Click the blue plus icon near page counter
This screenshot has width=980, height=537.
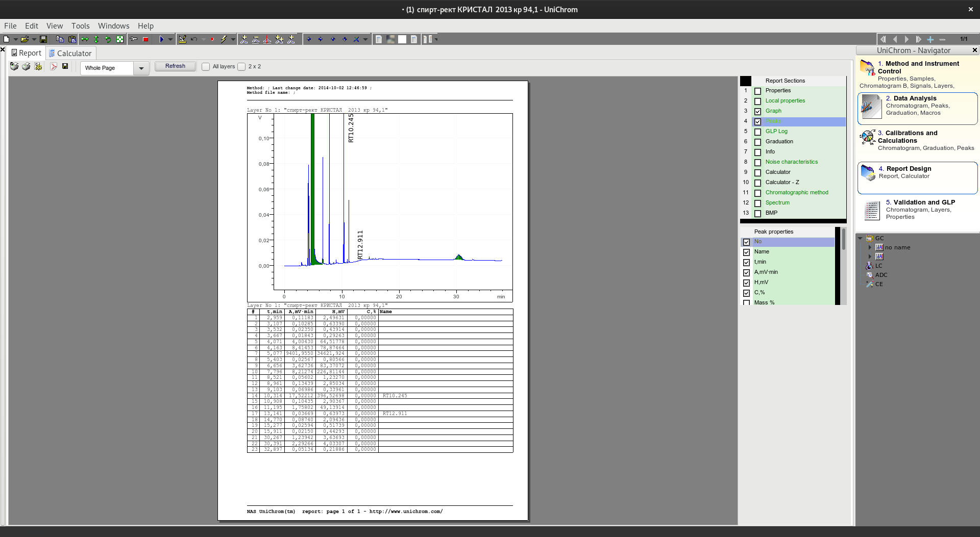click(x=930, y=39)
